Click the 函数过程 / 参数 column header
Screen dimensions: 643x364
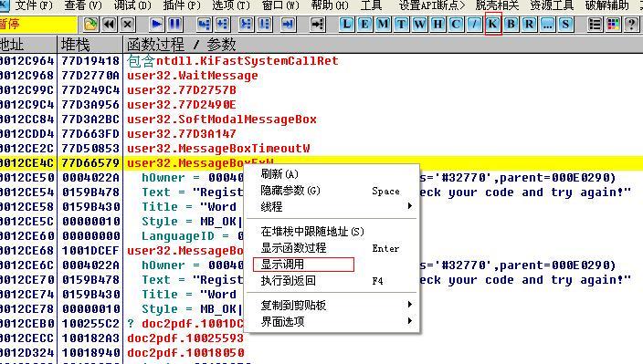point(383,44)
